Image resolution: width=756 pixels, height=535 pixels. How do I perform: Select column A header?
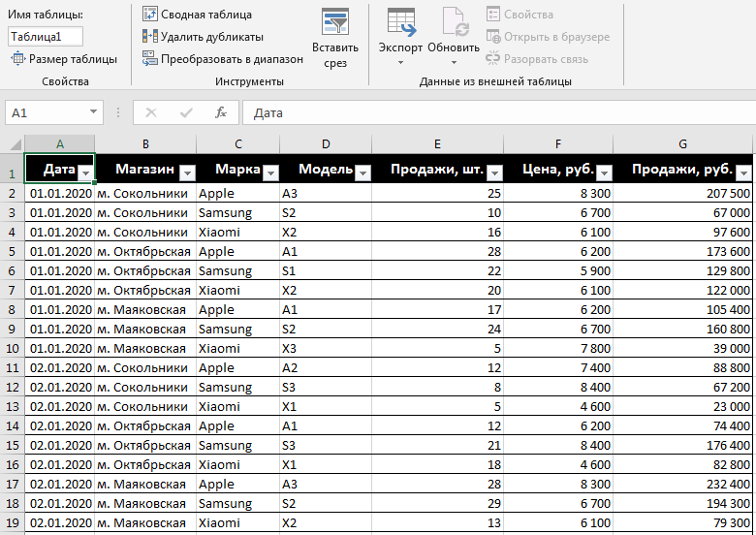coord(60,144)
